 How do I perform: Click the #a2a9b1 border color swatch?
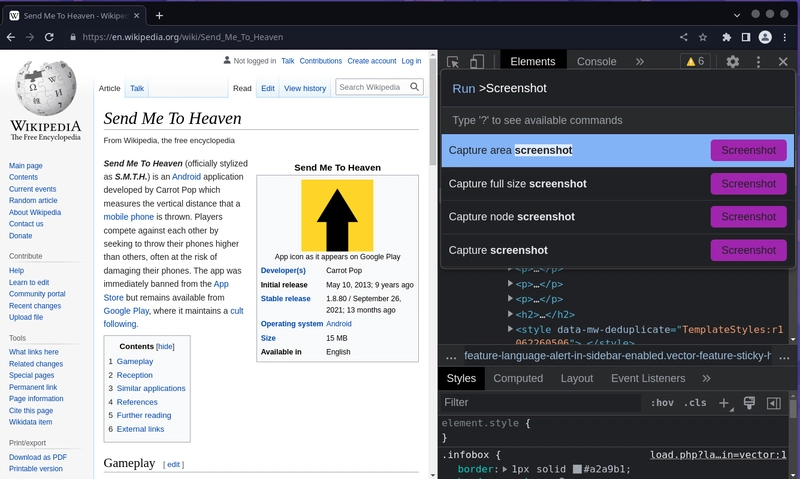pos(577,469)
